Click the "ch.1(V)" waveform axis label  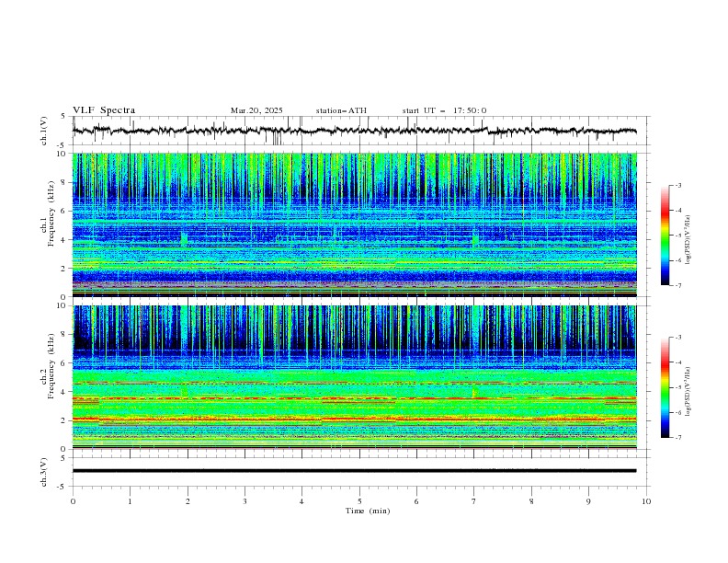coord(44,131)
